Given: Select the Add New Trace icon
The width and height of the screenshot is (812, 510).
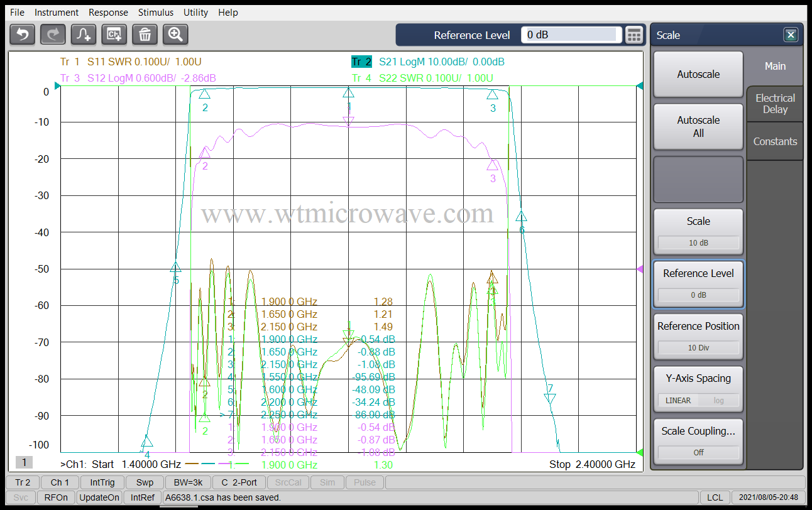Looking at the screenshot, I should pos(83,35).
